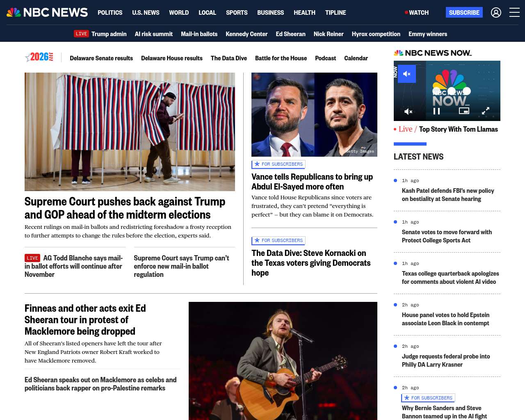The height and width of the screenshot is (420, 525).
Task: Open the Watch live link
Action: (417, 13)
